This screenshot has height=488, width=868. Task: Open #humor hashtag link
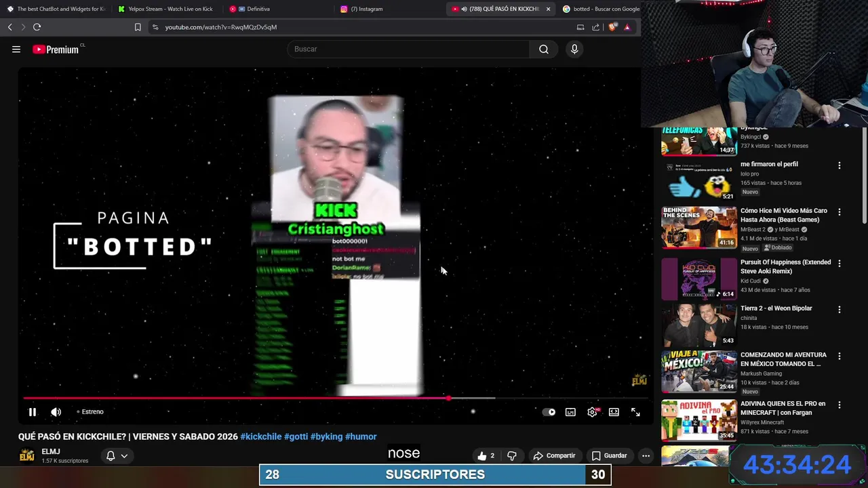[361, 436]
